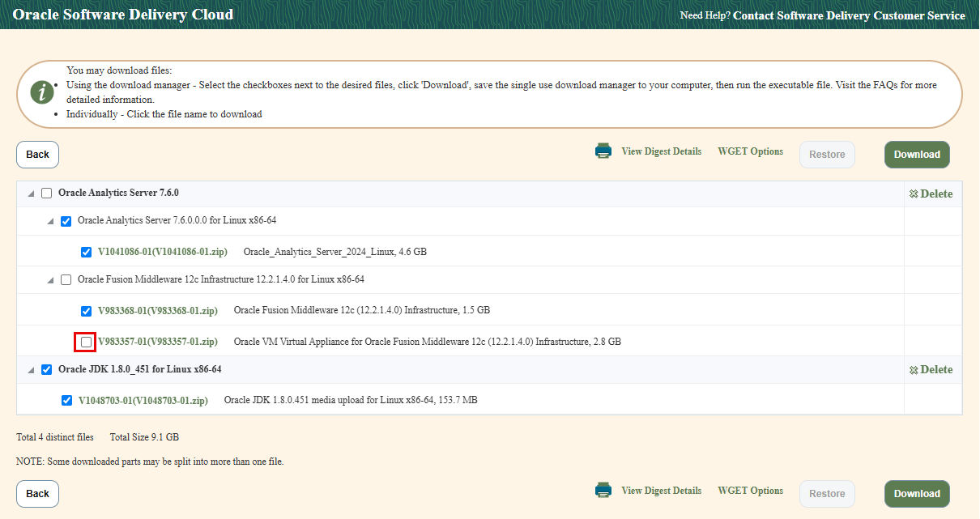Click the 'Need Help?' text in header
980x519 pixels.
coord(705,15)
